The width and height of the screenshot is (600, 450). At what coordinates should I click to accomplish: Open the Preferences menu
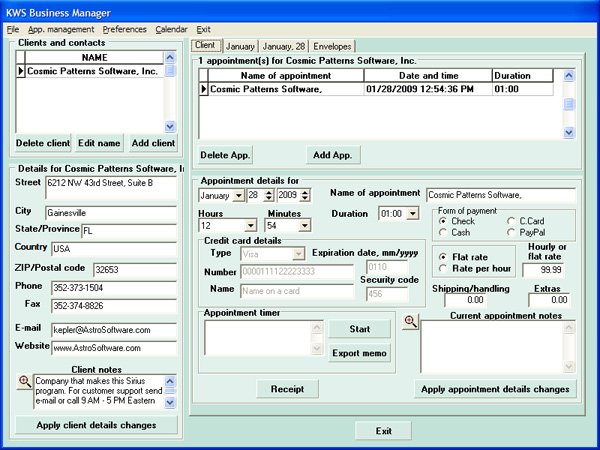124,30
